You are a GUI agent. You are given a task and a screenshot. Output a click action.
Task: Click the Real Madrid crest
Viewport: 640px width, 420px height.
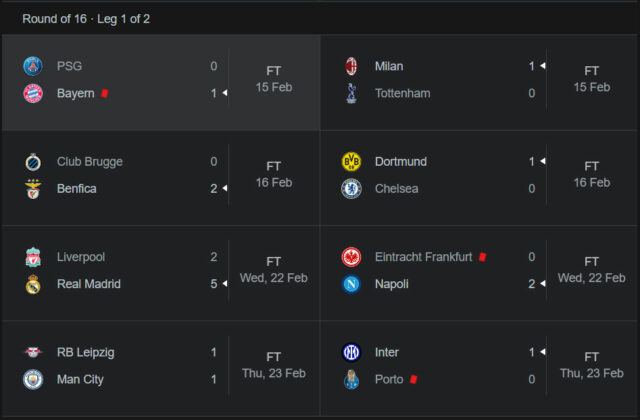(33, 284)
